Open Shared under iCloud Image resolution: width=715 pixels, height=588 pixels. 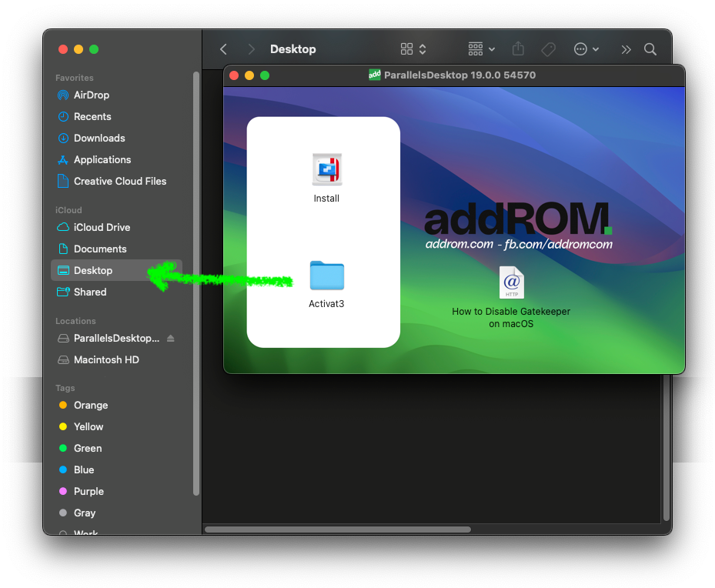click(117, 292)
